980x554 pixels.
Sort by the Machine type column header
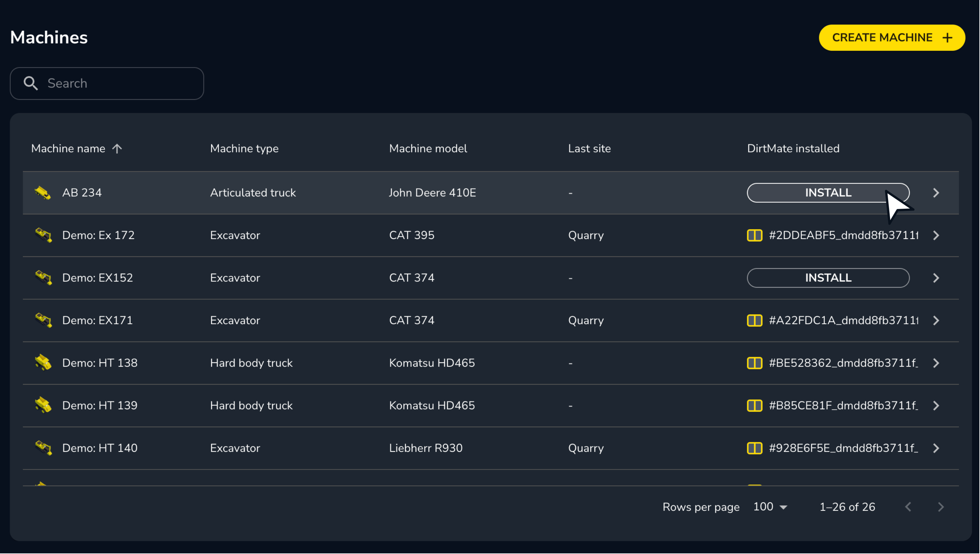point(244,148)
